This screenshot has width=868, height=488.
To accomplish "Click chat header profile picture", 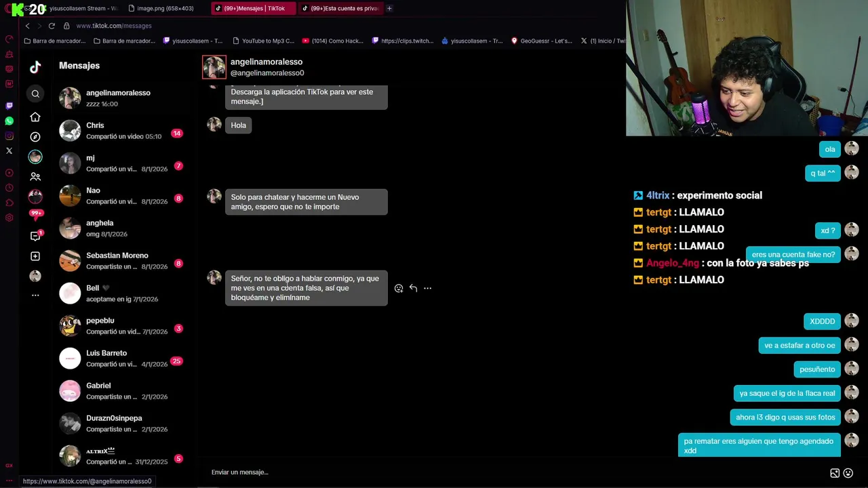I will (214, 67).
